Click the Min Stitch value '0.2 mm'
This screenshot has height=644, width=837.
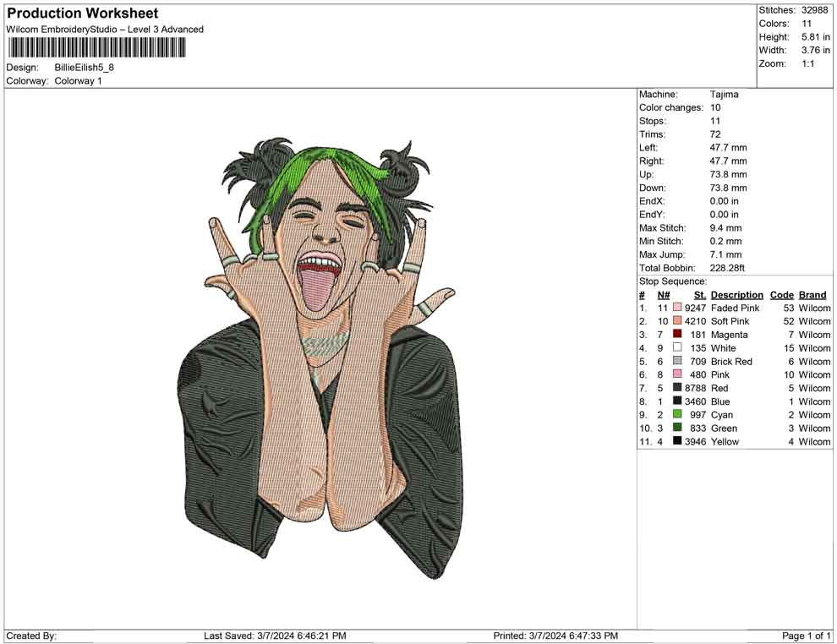pos(726,241)
